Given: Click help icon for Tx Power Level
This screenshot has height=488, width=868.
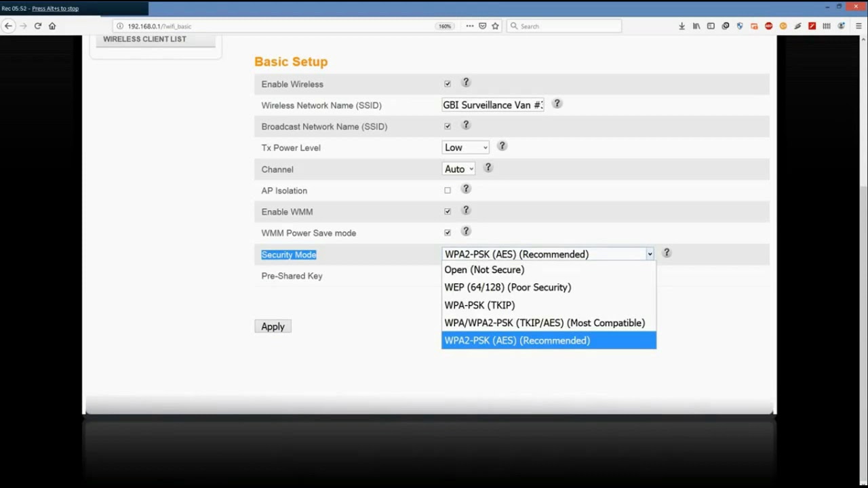Looking at the screenshot, I should pos(502,146).
